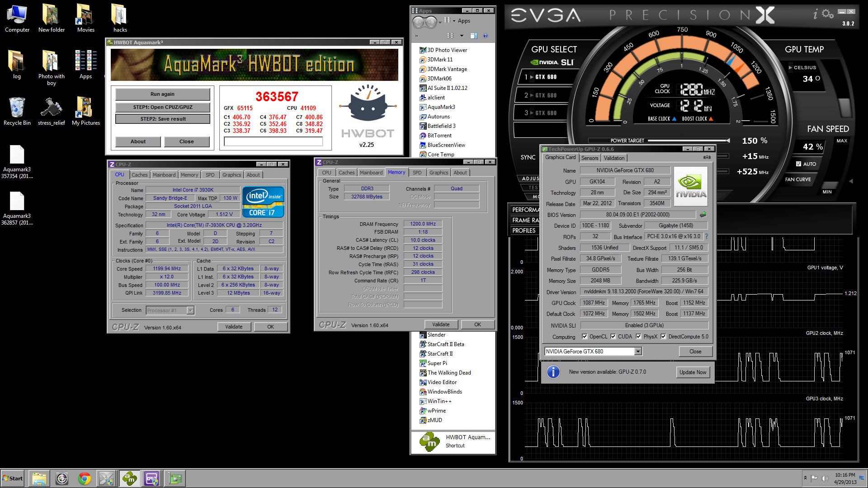Click the FAN CURVE button in Precision
The image size is (868, 488).
[x=798, y=179]
